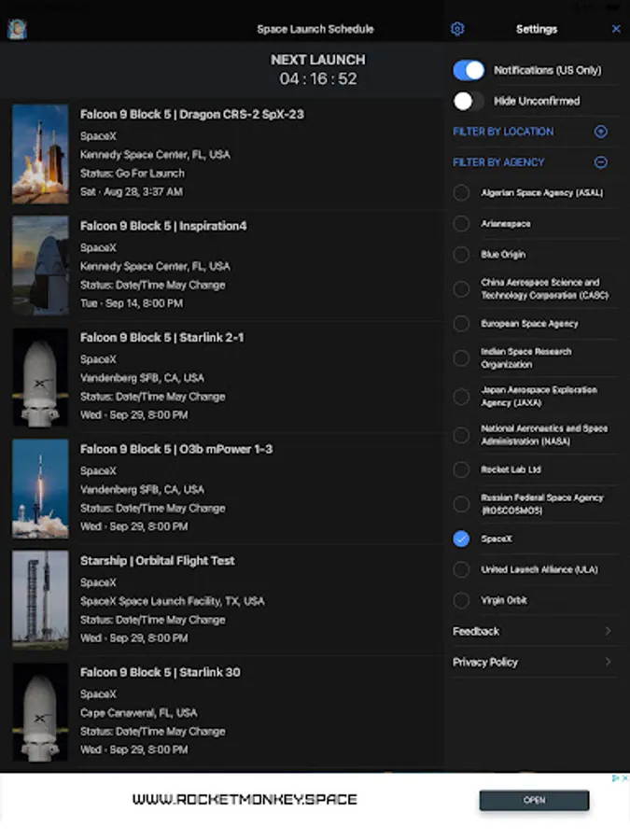630x840 pixels.
Task: Click the Next Launch countdown timer
Action: (x=318, y=78)
